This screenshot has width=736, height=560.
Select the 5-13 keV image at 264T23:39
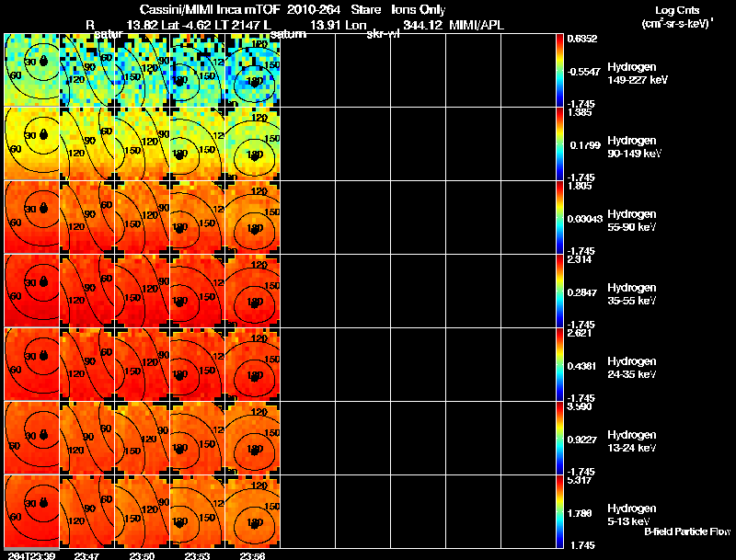coord(32,511)
